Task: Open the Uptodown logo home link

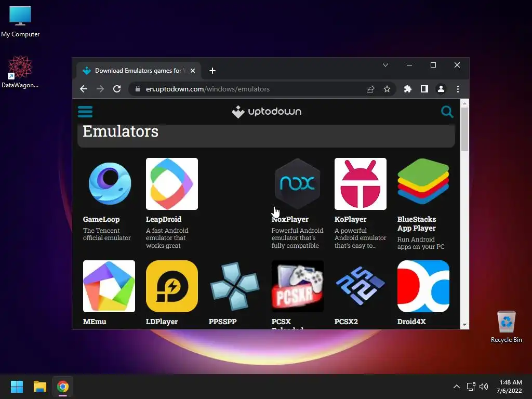Action: (x=267, y=112)
